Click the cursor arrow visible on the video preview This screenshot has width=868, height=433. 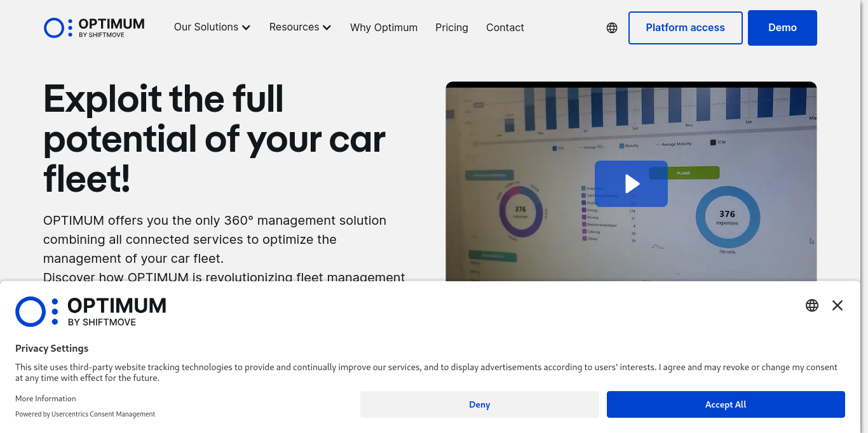pos(811,241)
